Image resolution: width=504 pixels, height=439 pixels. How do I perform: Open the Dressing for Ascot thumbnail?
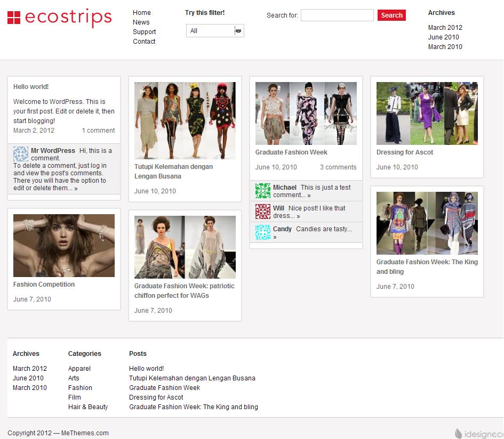click(x=427, y=113)
